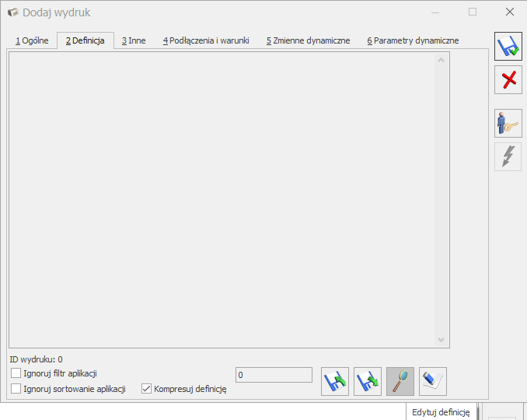
Task: Open the 5 Zmienne dynamiczne tab
Action: (x=309, y=40)
